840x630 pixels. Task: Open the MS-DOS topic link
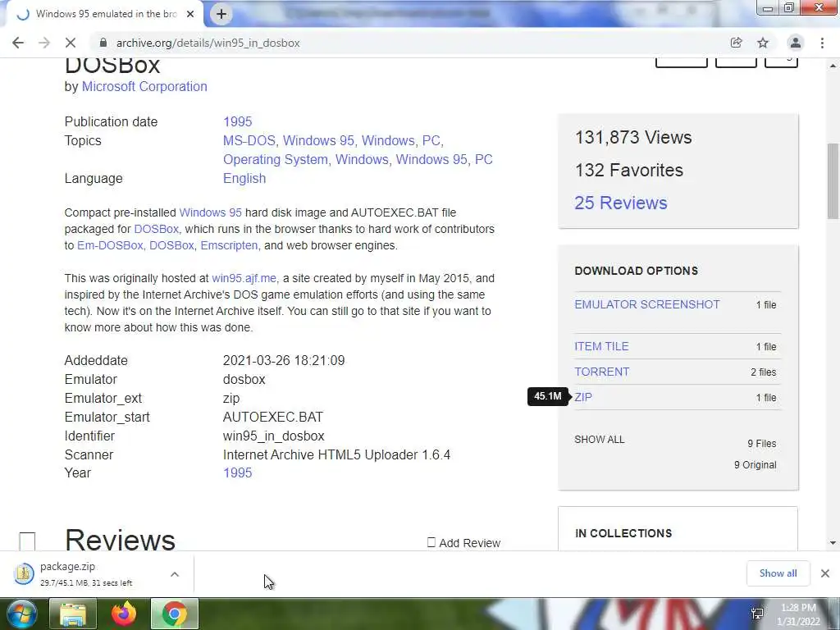249,140
